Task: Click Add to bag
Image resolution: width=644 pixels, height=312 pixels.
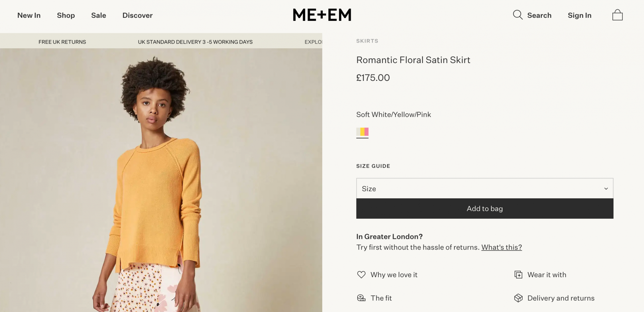Action: 484,208
